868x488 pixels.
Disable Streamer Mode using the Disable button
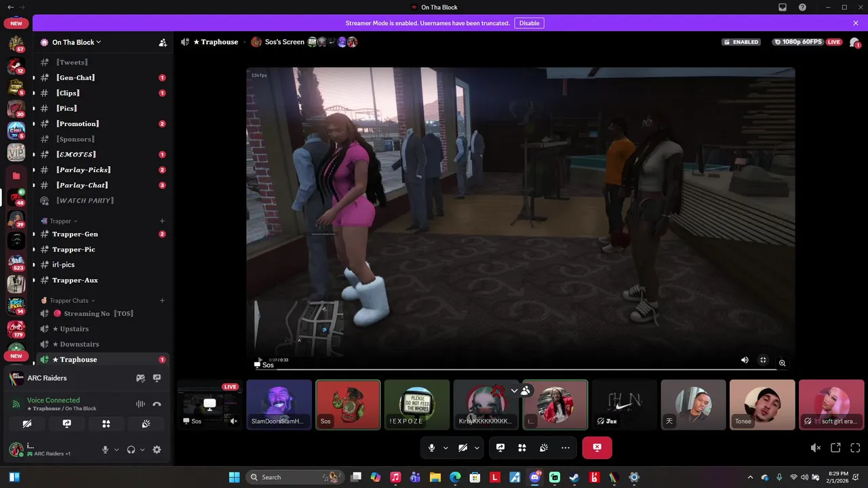coord(529,23)
